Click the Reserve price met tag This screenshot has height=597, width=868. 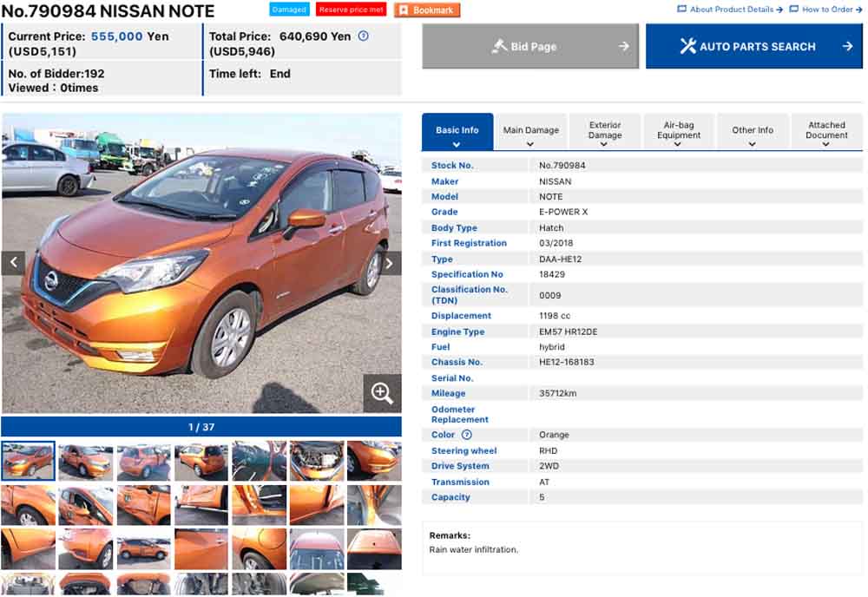(x=351, y=10)
